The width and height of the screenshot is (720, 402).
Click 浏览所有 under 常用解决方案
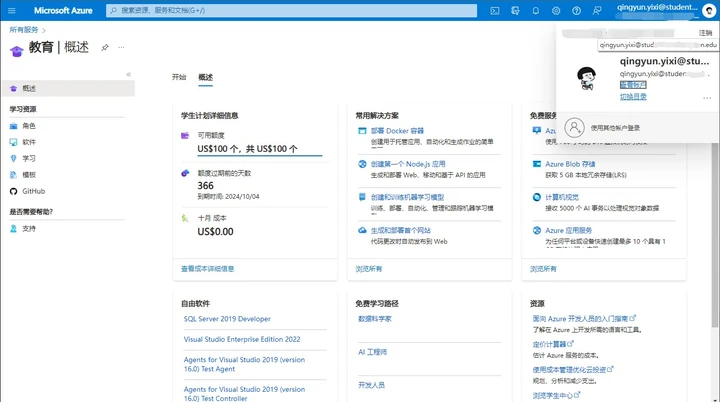369,269
